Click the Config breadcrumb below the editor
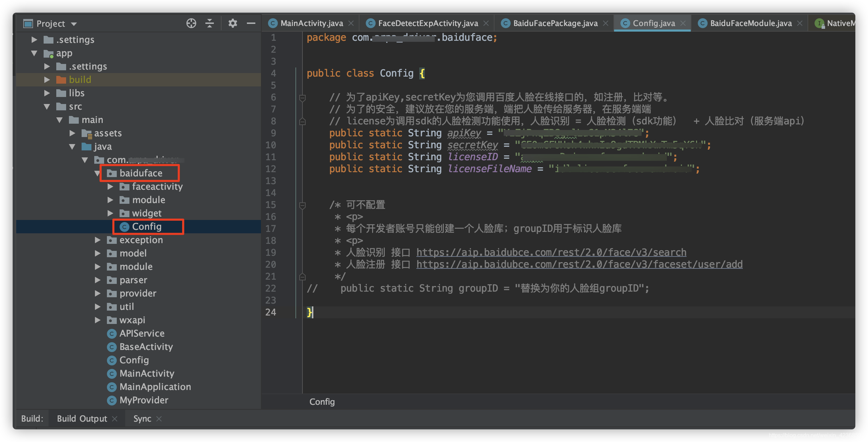868x442 pixels. tap(322, 402)
